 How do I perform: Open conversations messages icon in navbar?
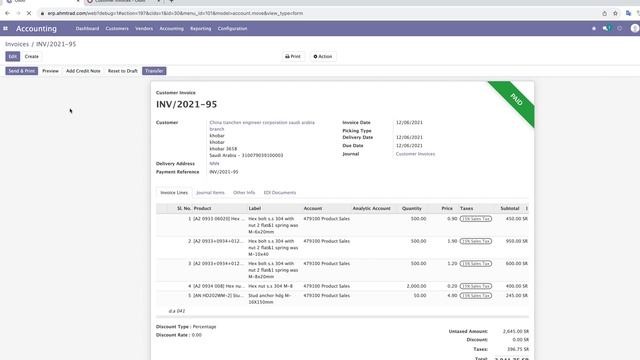[606, 28]
